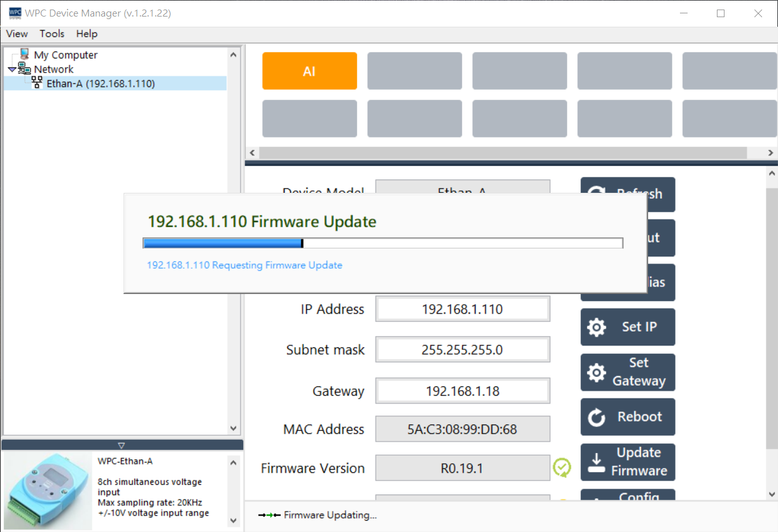Click the Set IP gear icon
778x532 pixels.
pyautogui.click(x=597, y=327)
